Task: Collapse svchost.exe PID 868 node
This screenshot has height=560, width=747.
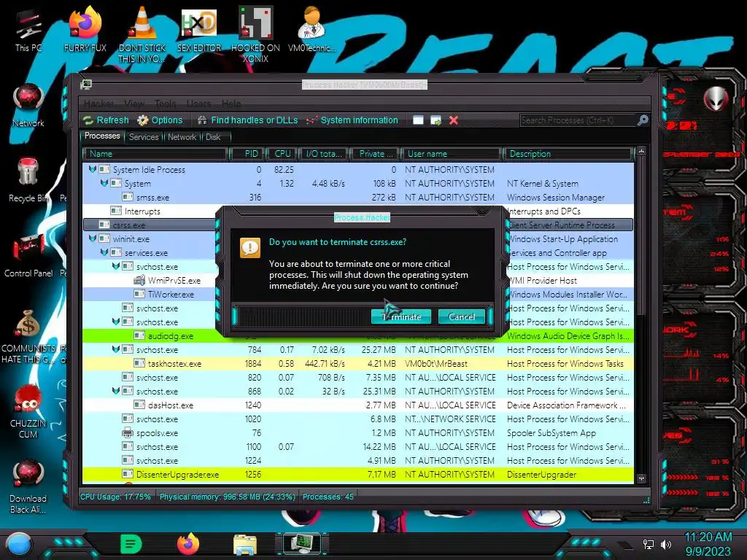Action: pos(115,391)
